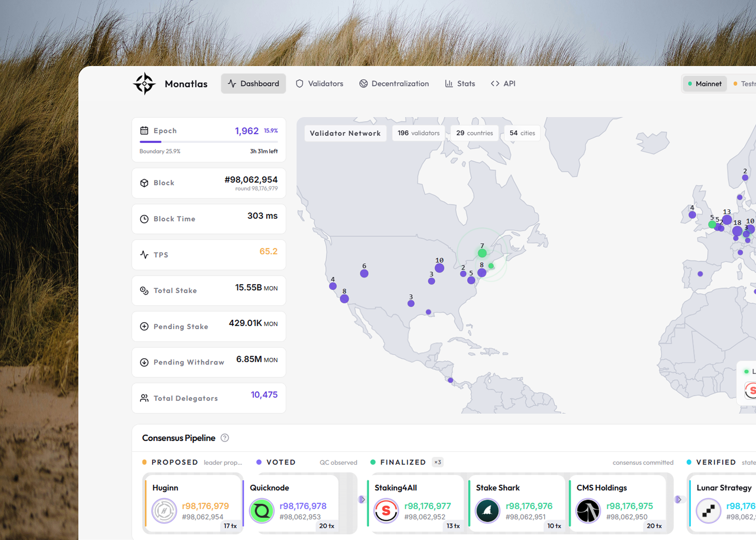The image size is (756, 540).
Task: Click the Pending Withdraw download icon
Action: (144, 362)
